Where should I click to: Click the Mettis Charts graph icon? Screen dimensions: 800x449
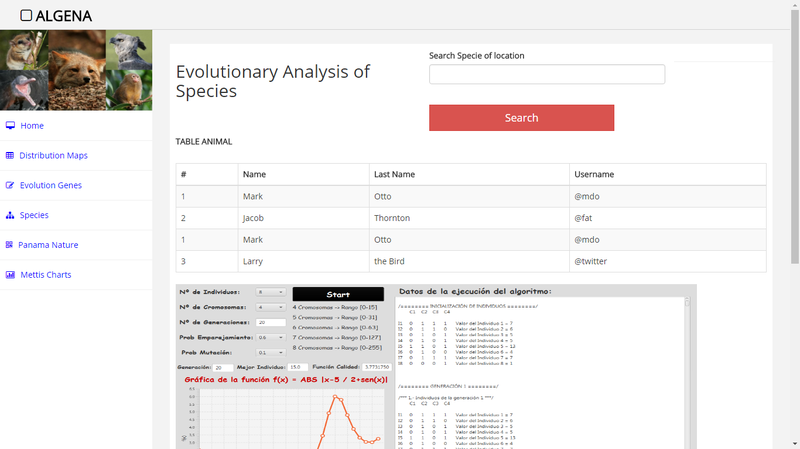pyautogui.click(x=10, y=275)
